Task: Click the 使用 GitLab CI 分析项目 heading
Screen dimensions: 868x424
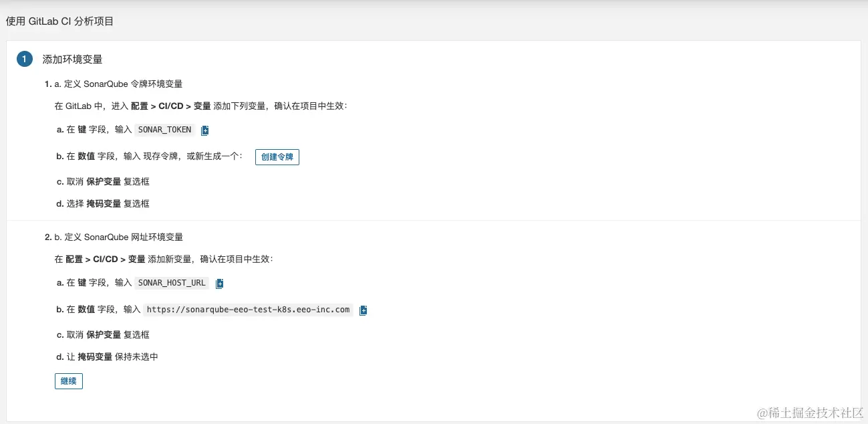Action: coord(59,21)
